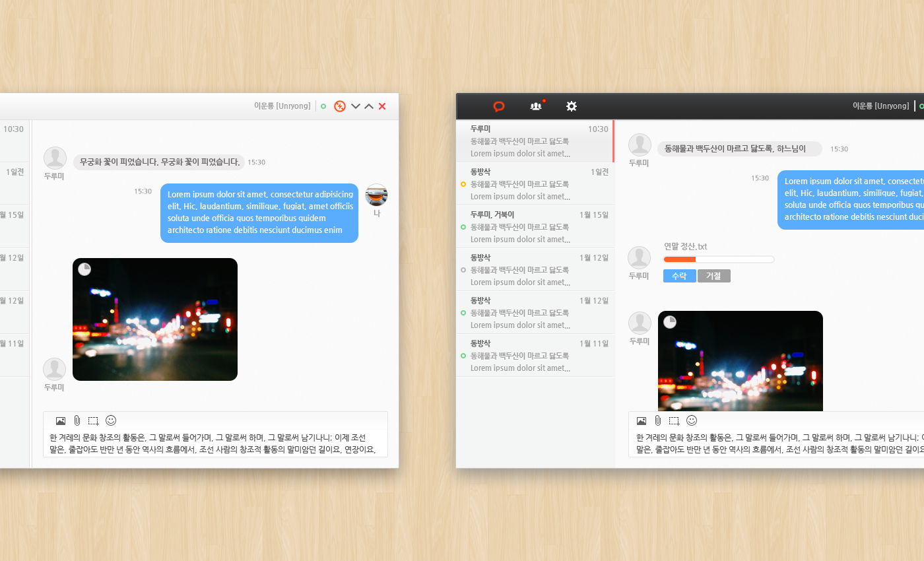
Task: Select screen capture icon in right chat
Action: [674, 420]
